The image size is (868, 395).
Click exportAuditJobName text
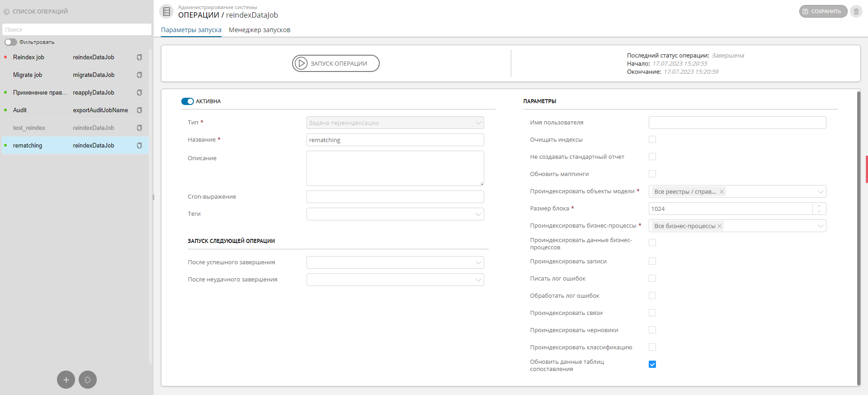[x=100, y=110]
